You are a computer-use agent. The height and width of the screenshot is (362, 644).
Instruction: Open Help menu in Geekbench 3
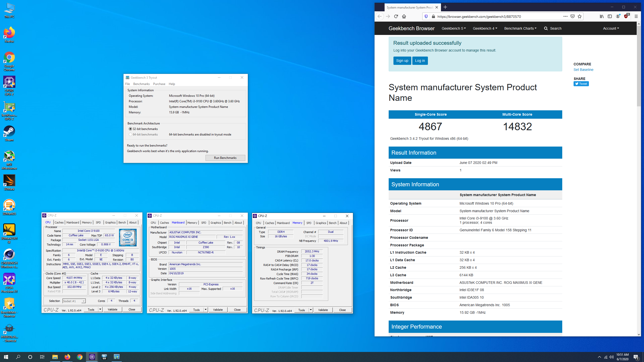pyautogui.click(x=172, y=84)
